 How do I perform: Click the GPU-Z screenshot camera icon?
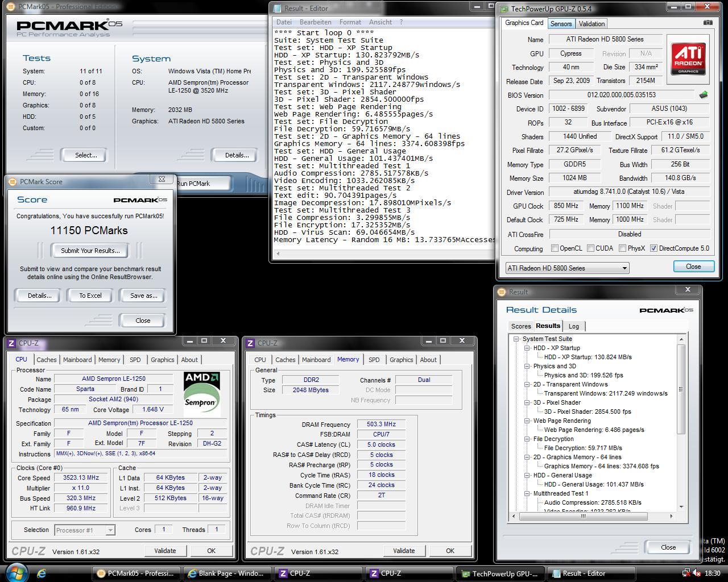[708, 23]
